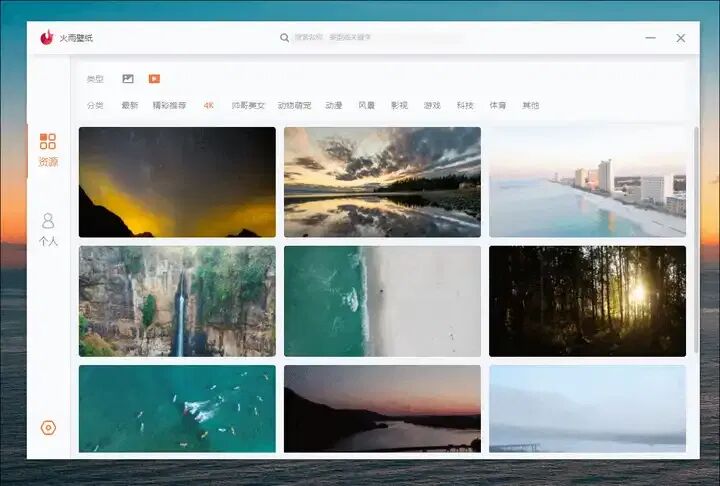Open the misty pale sea wallpaper thumbnail
Viewport: 720px width, 486px height.
click(x=588, y=409)
